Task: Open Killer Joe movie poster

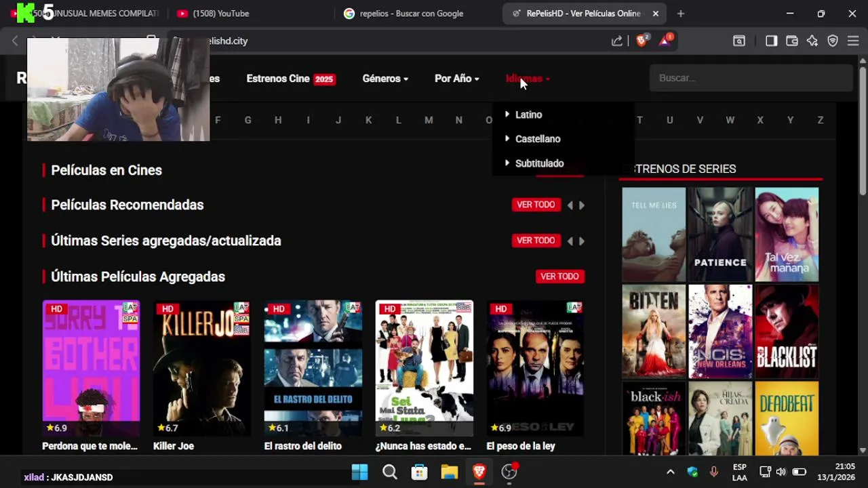Action: pos(202,369)
